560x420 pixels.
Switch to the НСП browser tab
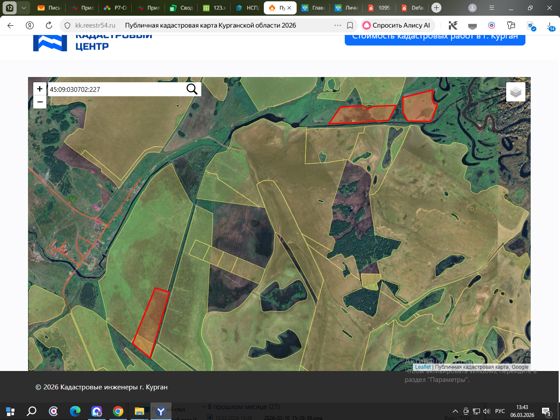[x=248, y=8]
